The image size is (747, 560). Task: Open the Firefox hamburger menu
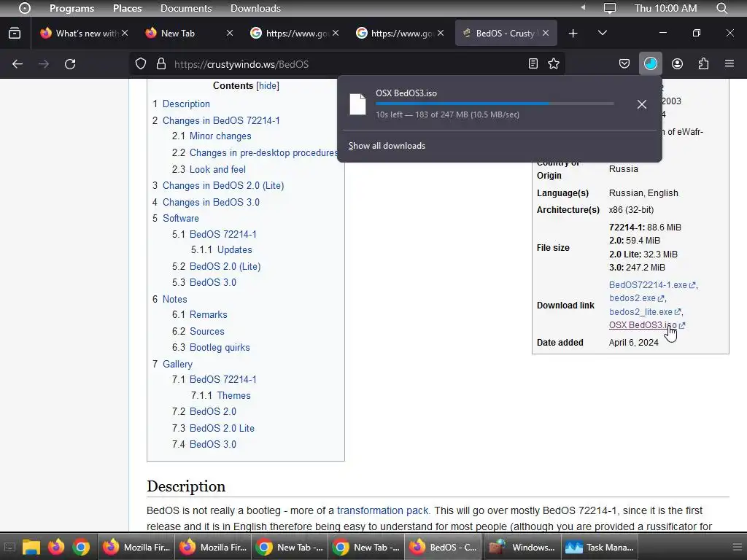729,63
